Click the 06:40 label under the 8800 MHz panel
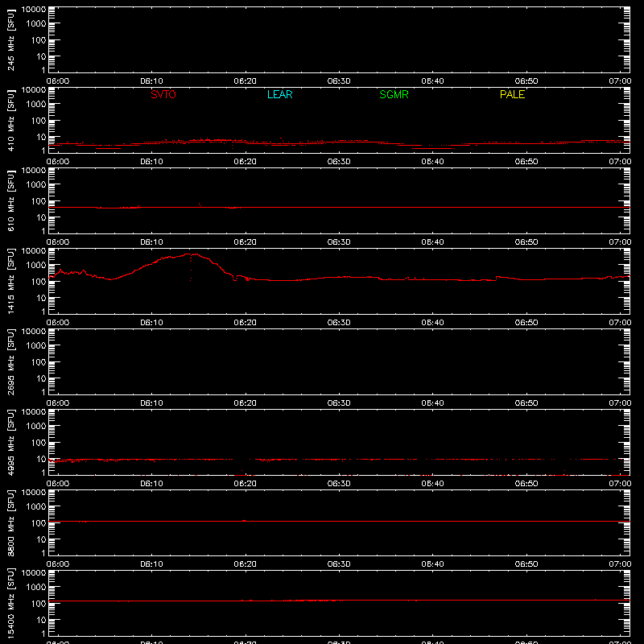 [x=432, y=564]
